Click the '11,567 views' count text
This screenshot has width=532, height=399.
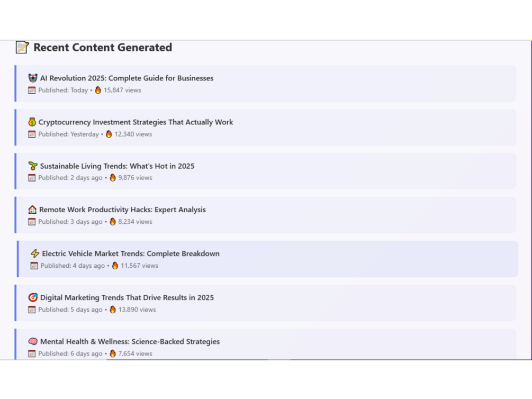[139, 266]
